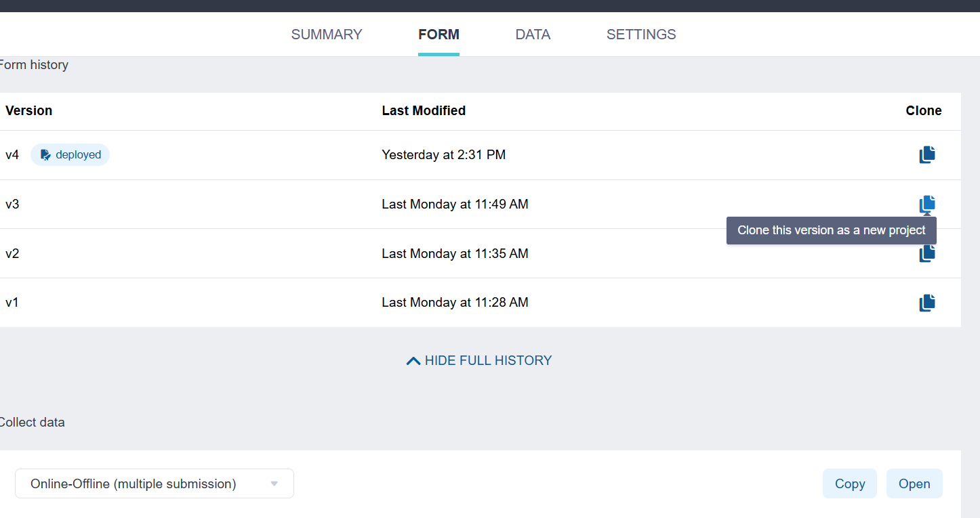
Task: Switch to the SUMMARY tab
Action: (x=327, y=35)
